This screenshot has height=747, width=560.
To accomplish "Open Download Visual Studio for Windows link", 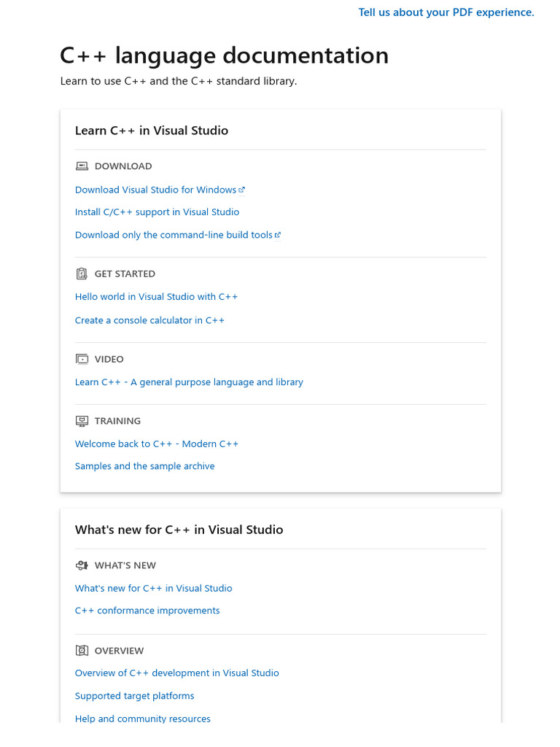I will tap(155, 190).
